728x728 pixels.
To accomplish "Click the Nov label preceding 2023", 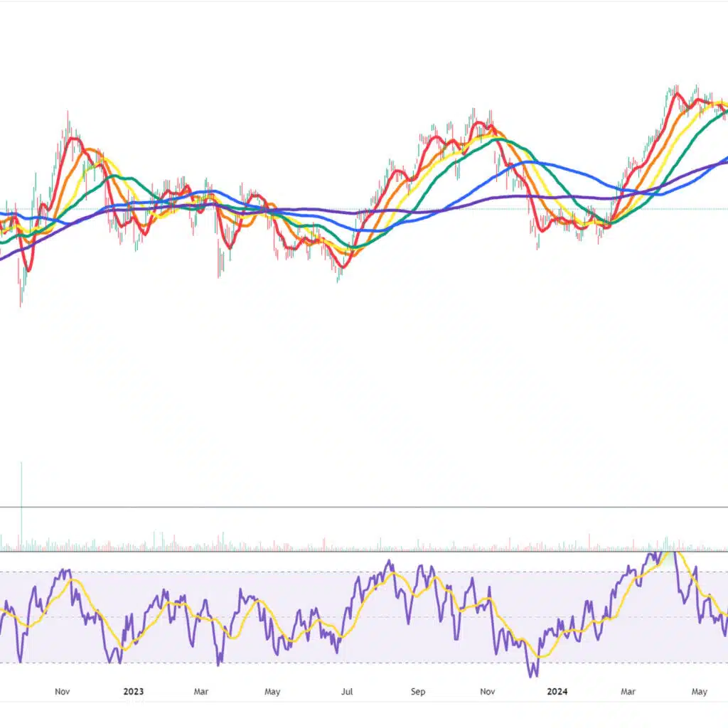I will [x=63, y=691].
